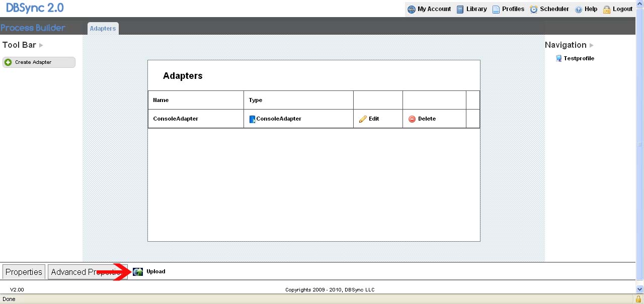The height and width of the screenshot is (304, 644).
Task: Click the ConsoleAdapter name in the table
Action: coord(176,119)
